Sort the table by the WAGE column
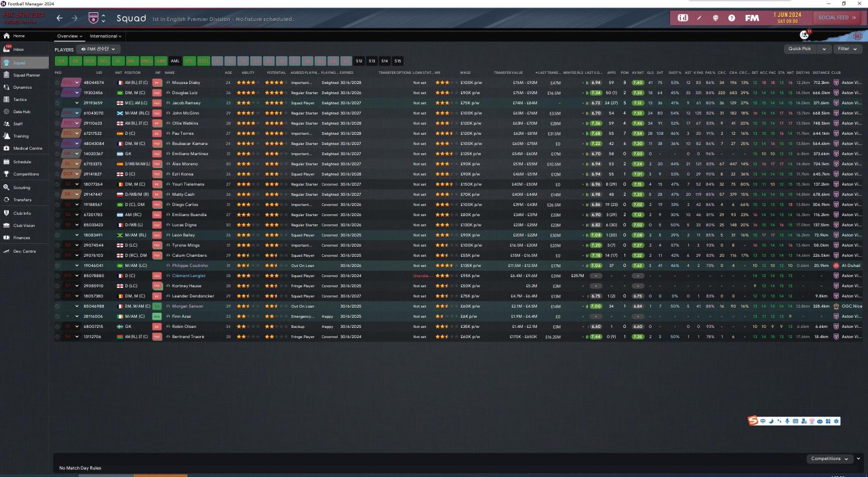The height and width of the screenshot is (477, 868). click(465, 72)
